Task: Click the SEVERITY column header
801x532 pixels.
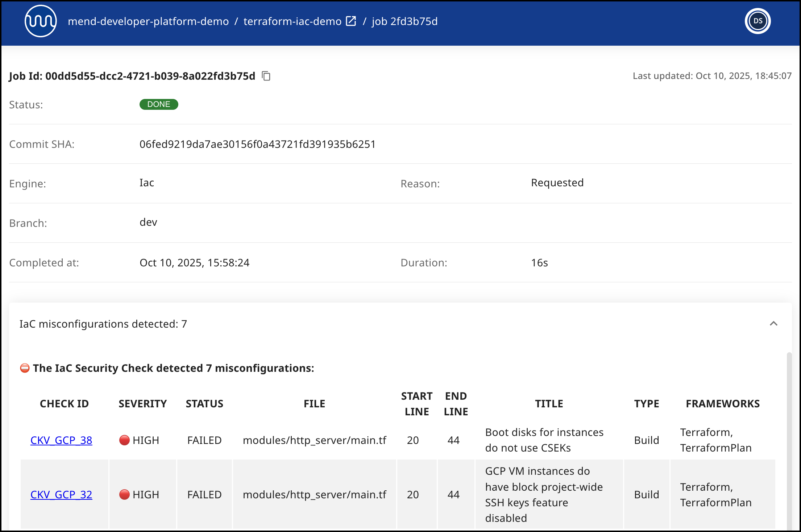Action: 143,404
